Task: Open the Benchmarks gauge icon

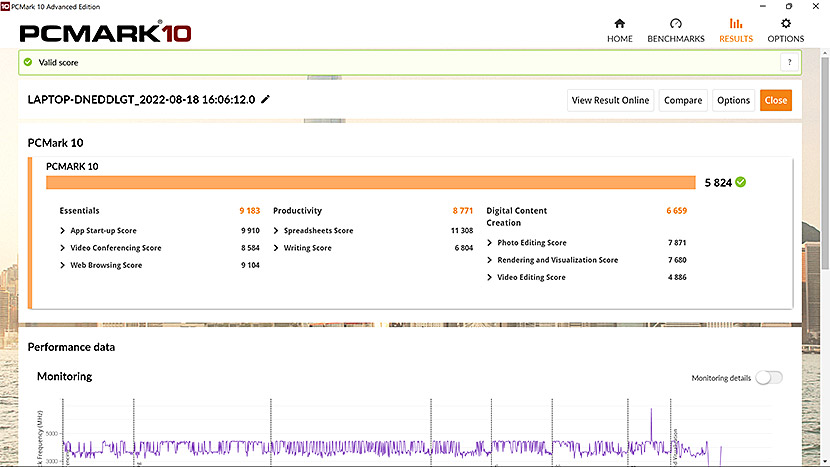Action: (x=675, y=24)
